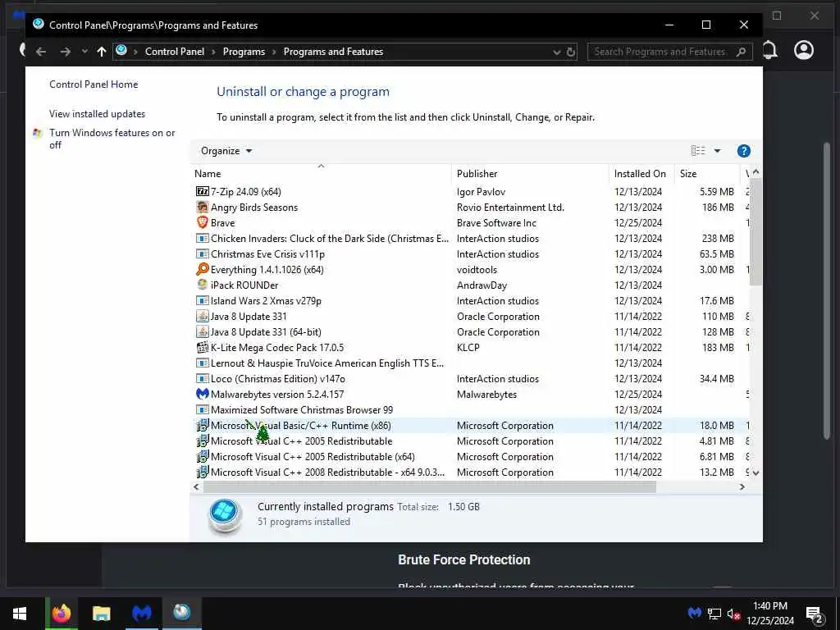The image size is (840, 630).
Task: Open the recent locations dropdown arrow
Action: pos(84,52)
